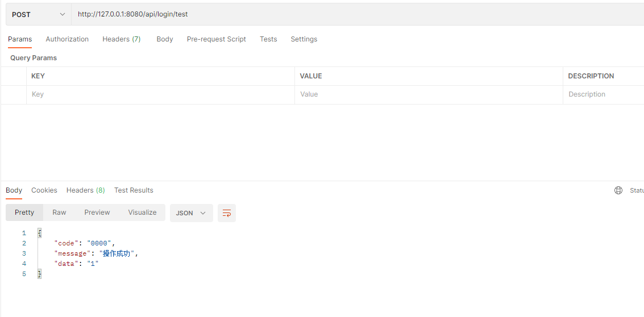Open the POST method dropdown
Viewport: 644px width, 317px height.
point(39,14)
